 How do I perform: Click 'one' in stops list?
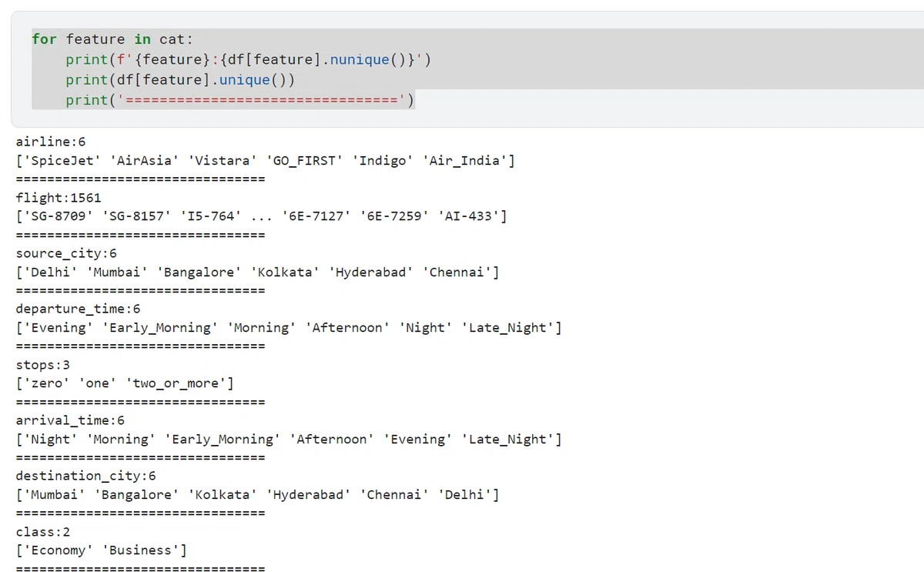98,383
